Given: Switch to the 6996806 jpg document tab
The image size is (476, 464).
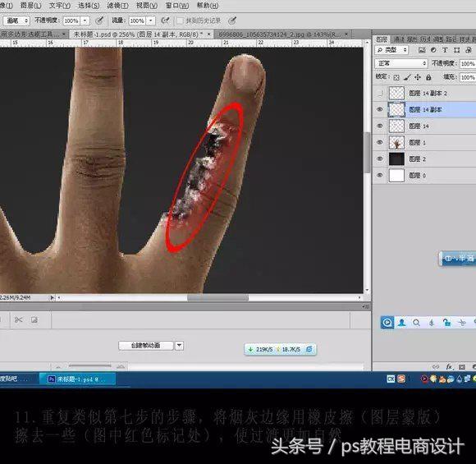Looking at the screenshot, I should tap(282, 34).
